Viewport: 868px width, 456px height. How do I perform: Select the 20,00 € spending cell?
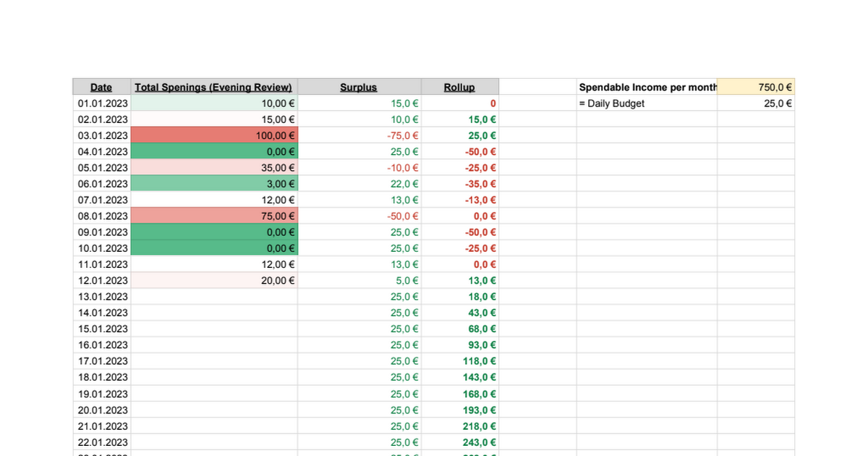[214, 280]
